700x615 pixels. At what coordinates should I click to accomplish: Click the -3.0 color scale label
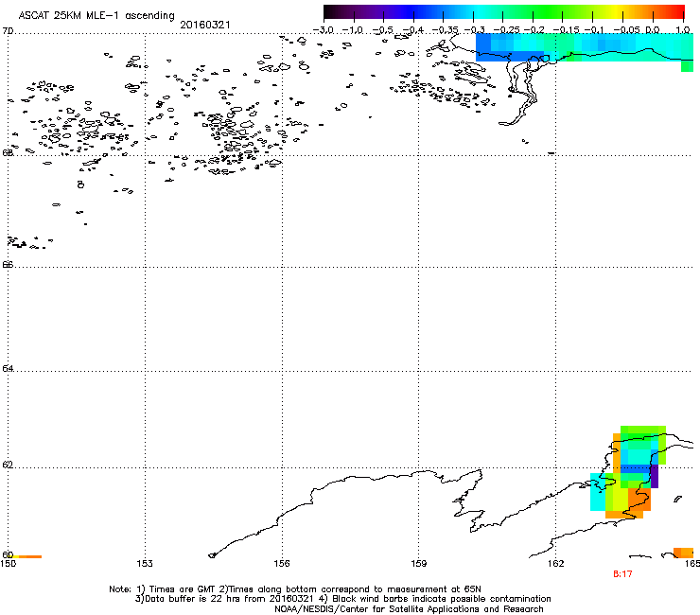[x=323, y=30]
